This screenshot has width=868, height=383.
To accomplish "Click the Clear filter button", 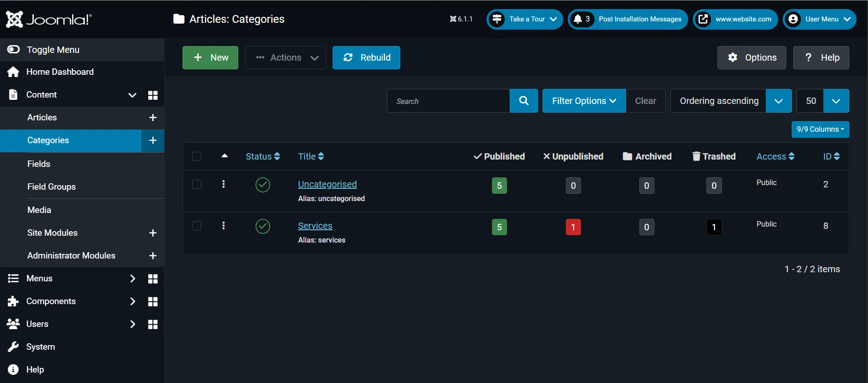I will (x=646, y=101).
